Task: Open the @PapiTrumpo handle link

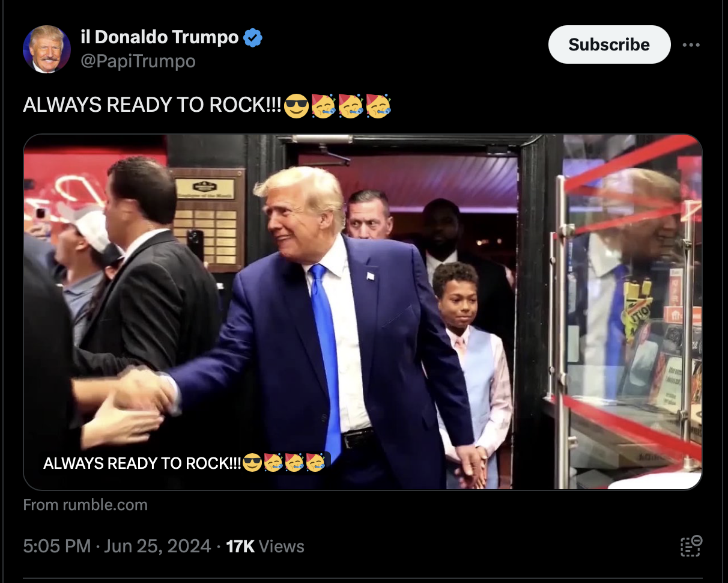Action: [138, 61]
